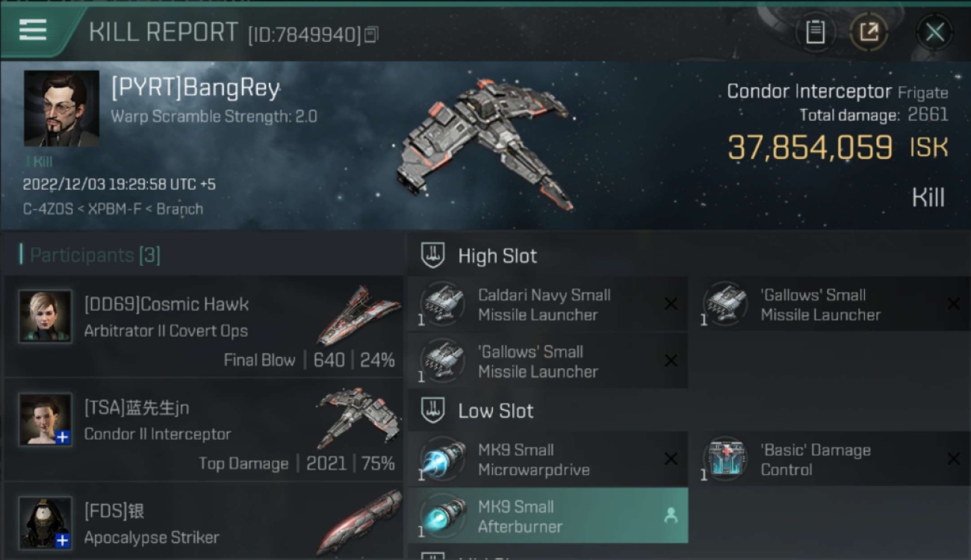
Task: Copy the kill report ID icon
Action: [x=371, y=34]
